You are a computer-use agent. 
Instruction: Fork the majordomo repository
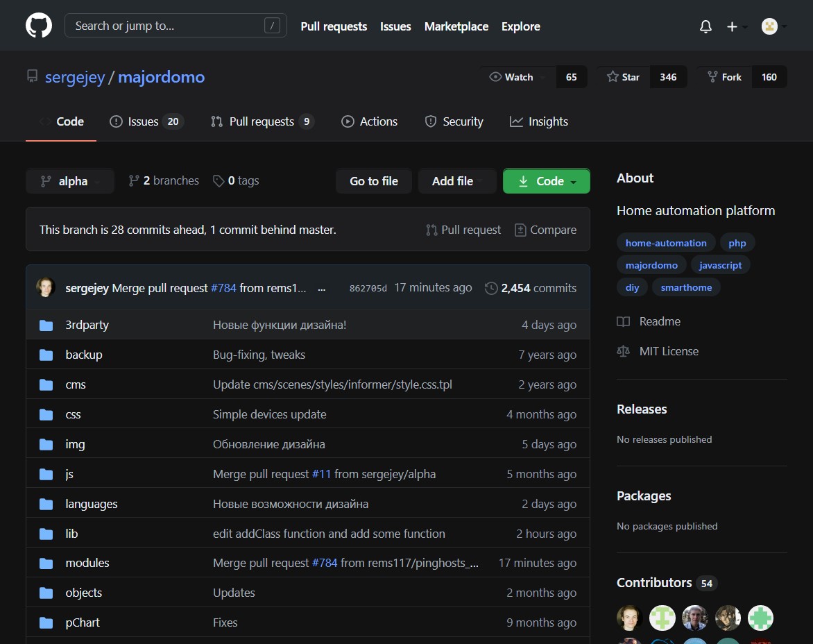click(724, 77)
